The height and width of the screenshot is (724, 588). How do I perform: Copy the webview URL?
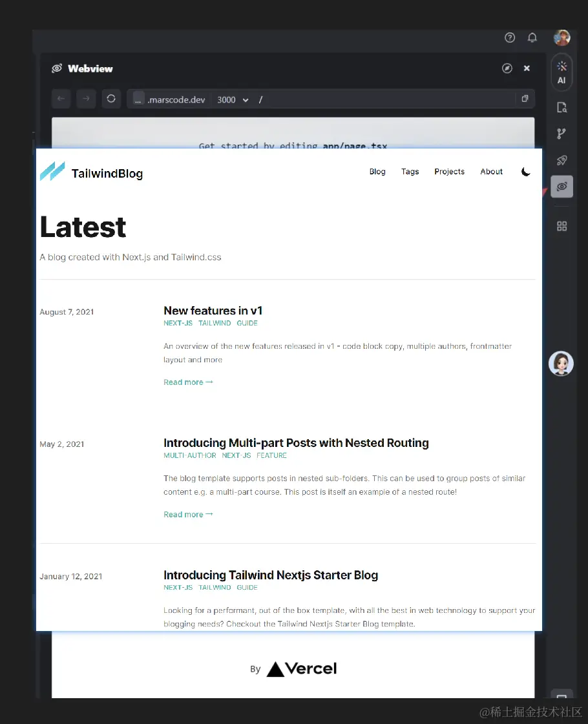[525, 99]
